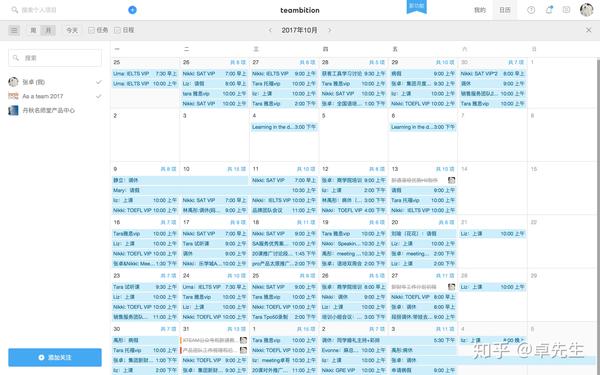Click the 丹秋名师堂产品中心 project icon

(13, 110)
